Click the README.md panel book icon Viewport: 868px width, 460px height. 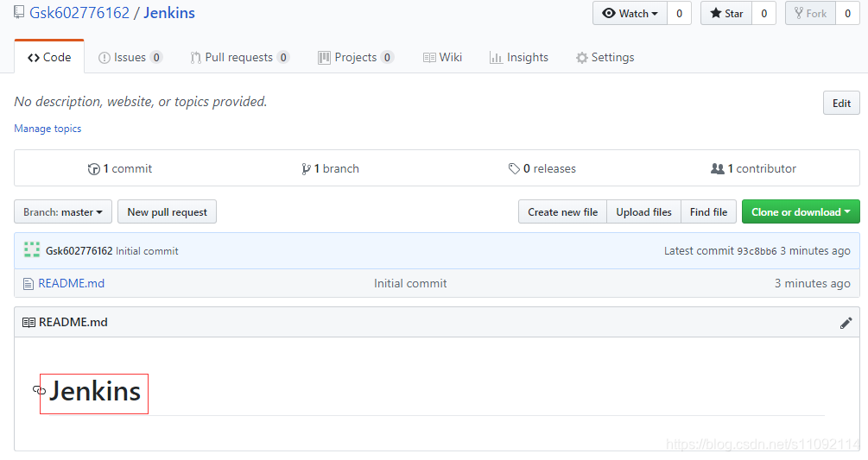coord(29,322)
